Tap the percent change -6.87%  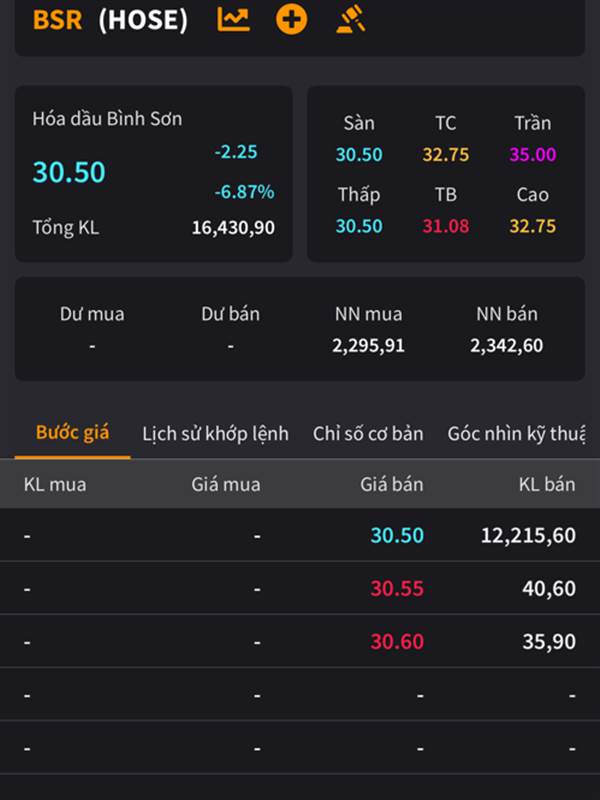(x=244, y=192)
